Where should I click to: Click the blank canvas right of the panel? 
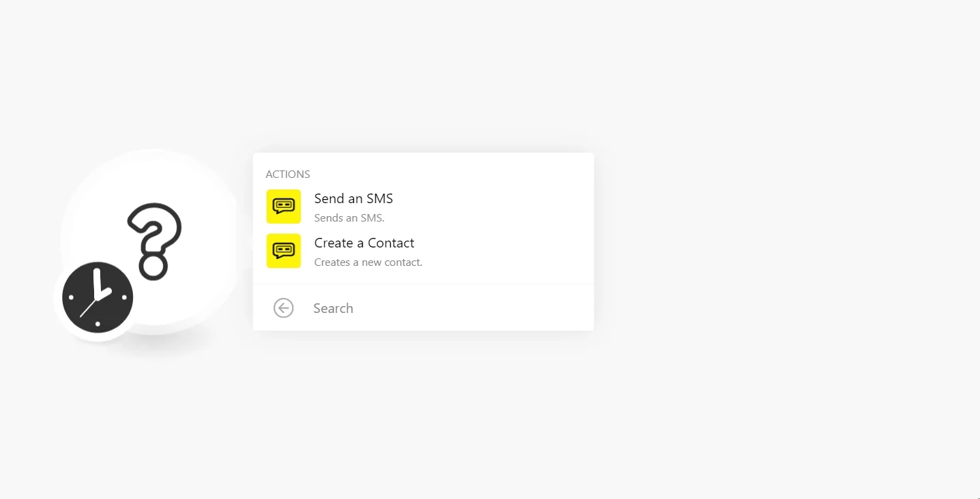coord(784,245)
